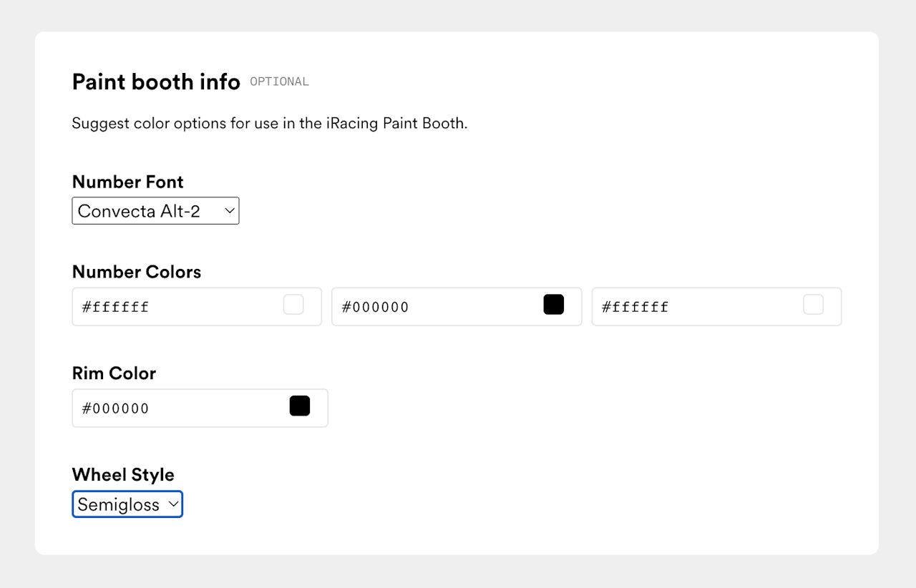This screenshot has width=916, height=588.
Task: Open the black swatch in second Number Color
Action: 554,305
